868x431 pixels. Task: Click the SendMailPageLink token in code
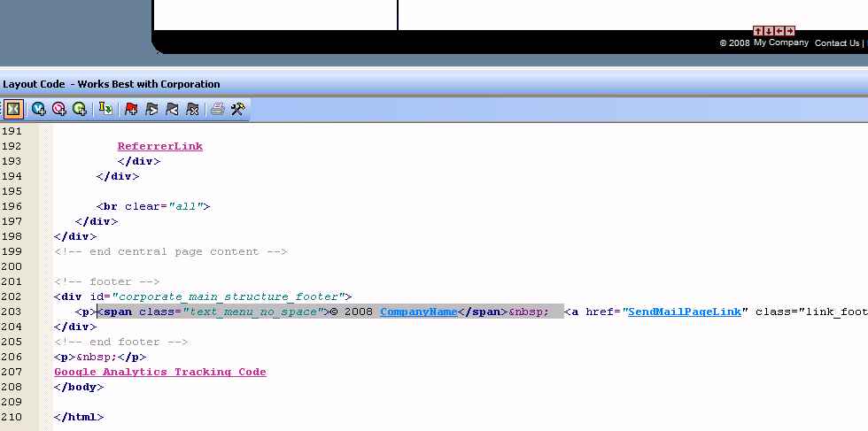(683, 312)
